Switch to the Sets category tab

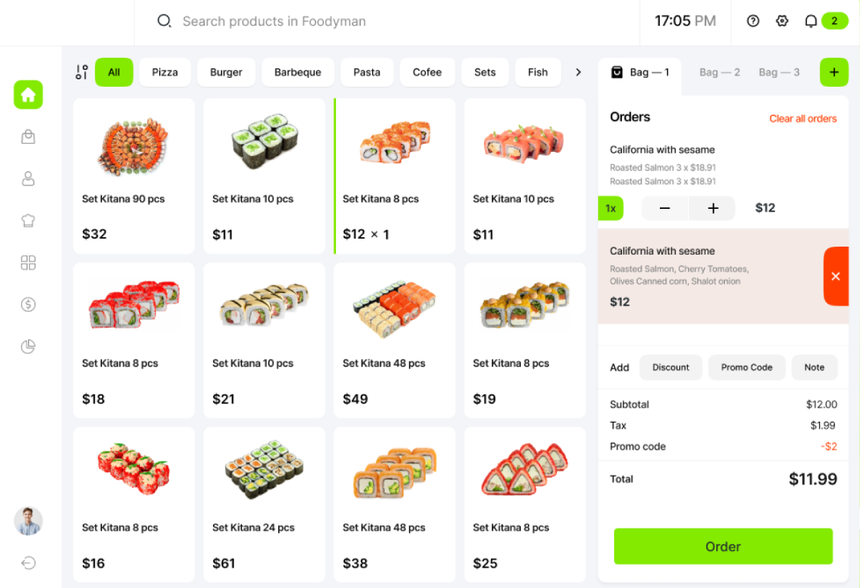485,71
